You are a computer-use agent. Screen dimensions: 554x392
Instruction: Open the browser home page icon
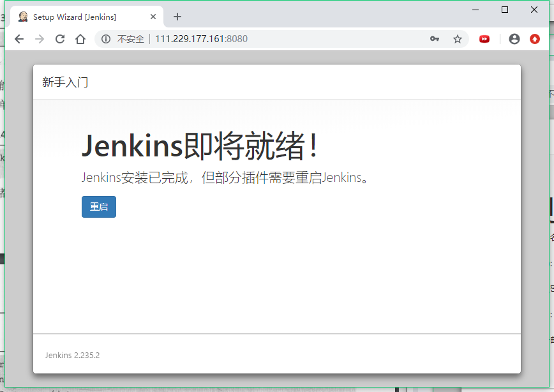80,39
